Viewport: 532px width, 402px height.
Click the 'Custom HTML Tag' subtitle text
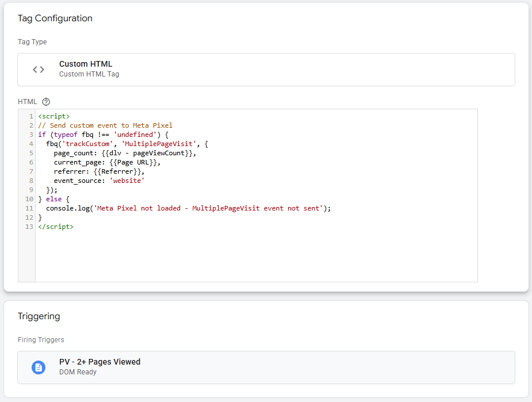coord(89,74)
